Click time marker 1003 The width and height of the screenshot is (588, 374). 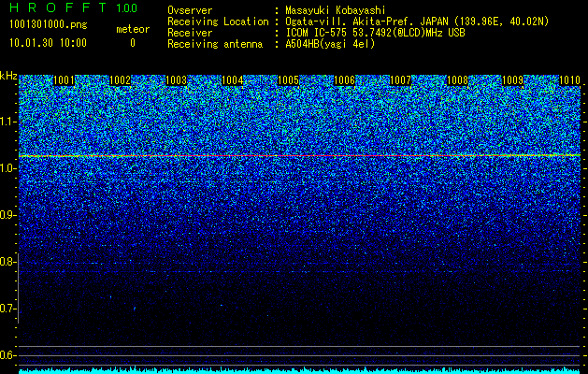177,80
